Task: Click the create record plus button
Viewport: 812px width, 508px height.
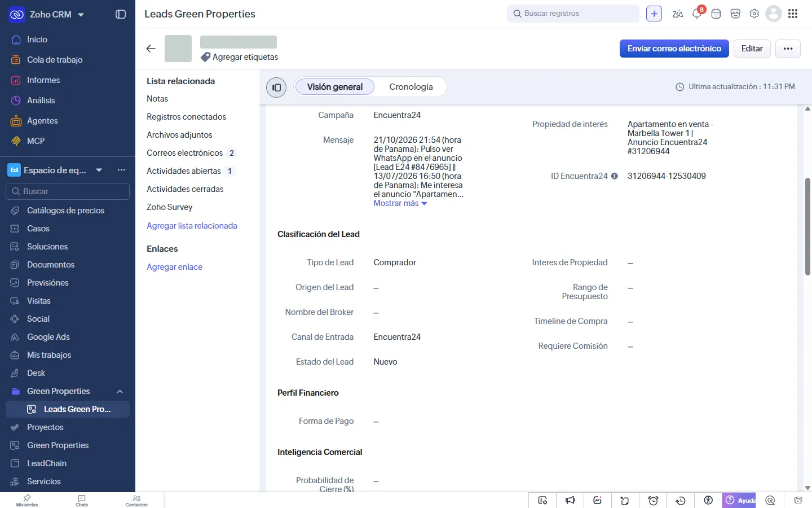Action: 654,14
